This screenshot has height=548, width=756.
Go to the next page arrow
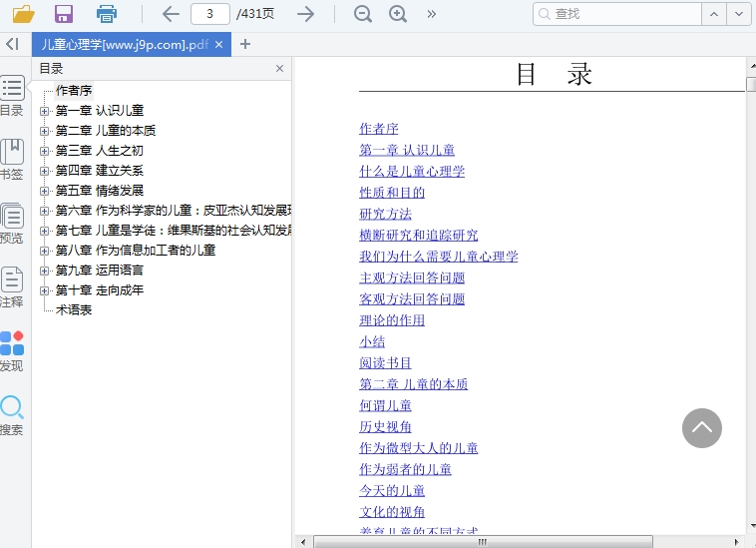coord(305,14)
